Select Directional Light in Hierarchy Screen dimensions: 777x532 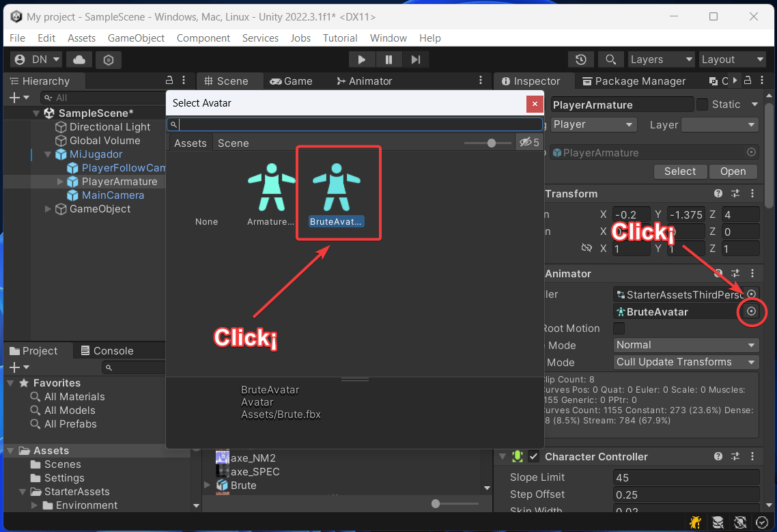click(x=109, y=127)
